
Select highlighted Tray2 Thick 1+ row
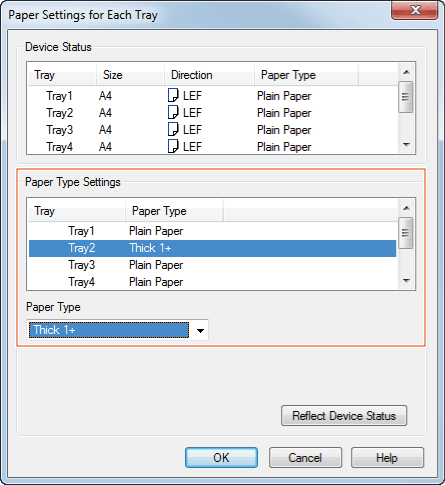point(213,248)
